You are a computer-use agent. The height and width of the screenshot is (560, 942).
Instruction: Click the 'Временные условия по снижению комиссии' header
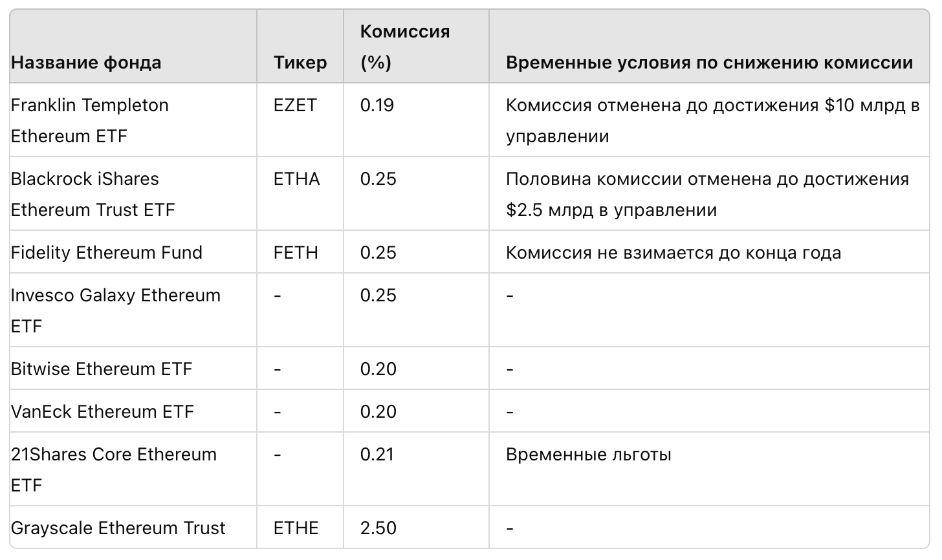tap(709, 63)
